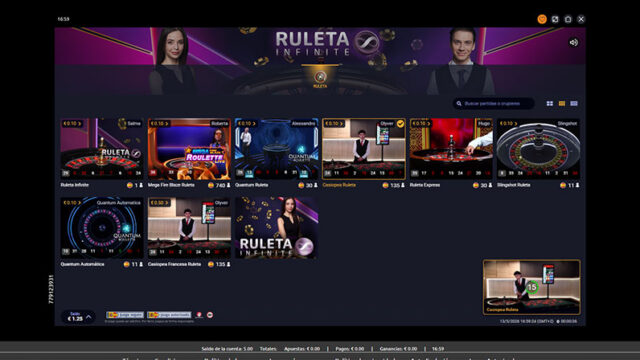Viewport: 640px width, 360px height.
Task: Click the Ganancias € 0.00 status entry
Action: 398,349
